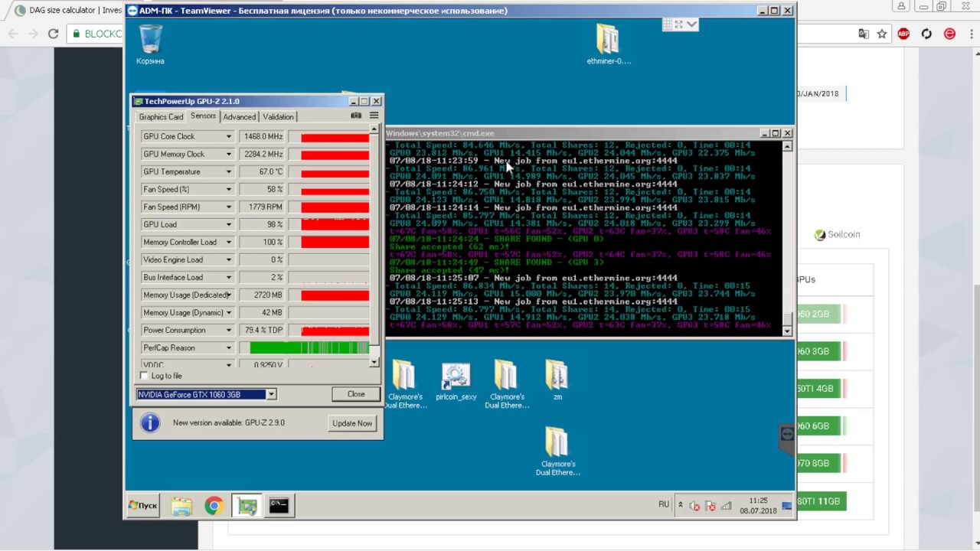
Task: Click the PerfCap Reason green graph bar
Action: pyautogui.click(x=309, y=347)
